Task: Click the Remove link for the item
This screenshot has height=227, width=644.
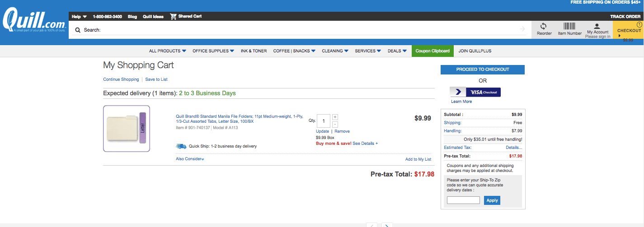Action: (x=342, y=131)
